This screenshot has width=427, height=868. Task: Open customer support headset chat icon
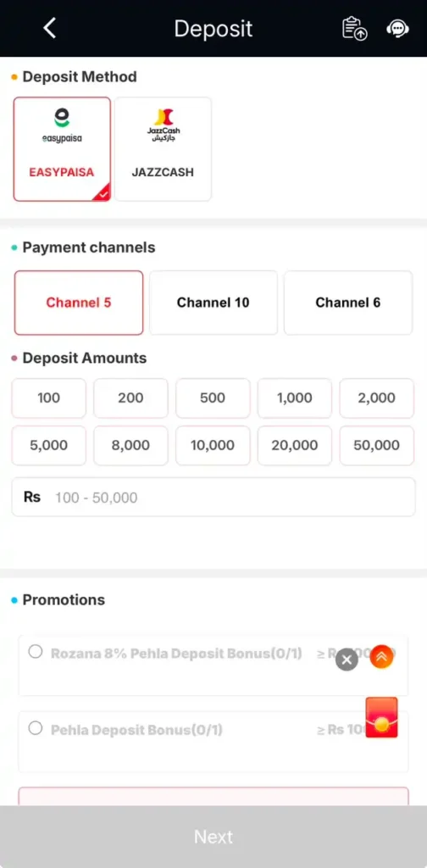coord(397,28)
